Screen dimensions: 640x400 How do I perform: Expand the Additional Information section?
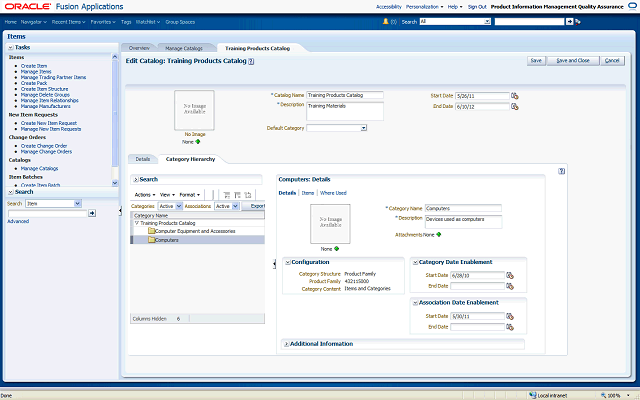pyautogui.click(x=284, y=343)
